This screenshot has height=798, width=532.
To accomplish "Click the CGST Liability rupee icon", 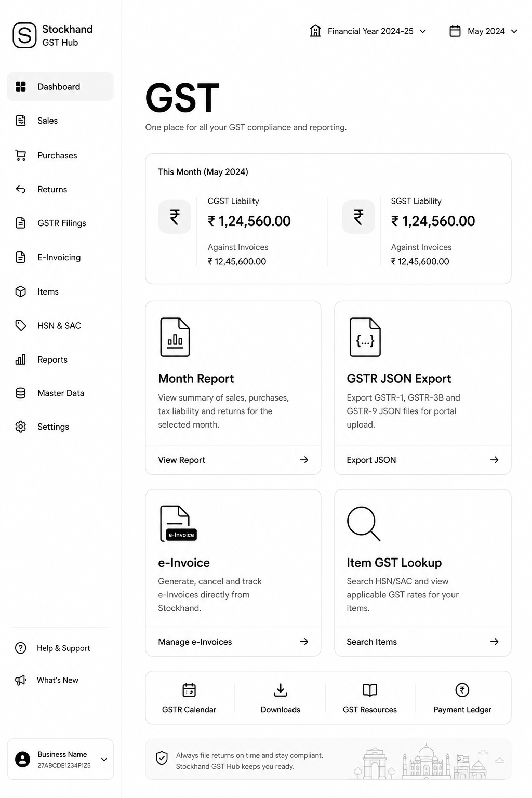I will (175, 217).
